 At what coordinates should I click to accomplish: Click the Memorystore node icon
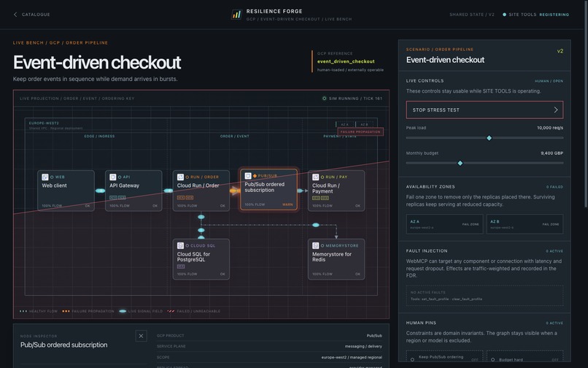(315, 245)
